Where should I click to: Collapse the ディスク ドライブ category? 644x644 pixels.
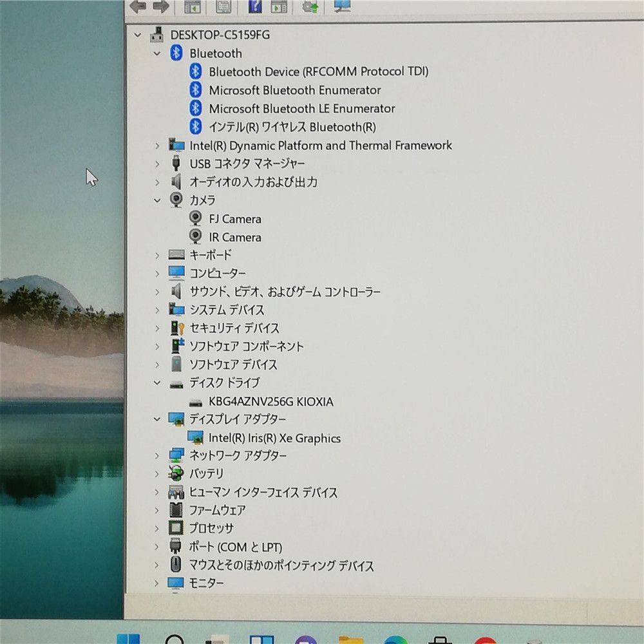pos(157,383)
